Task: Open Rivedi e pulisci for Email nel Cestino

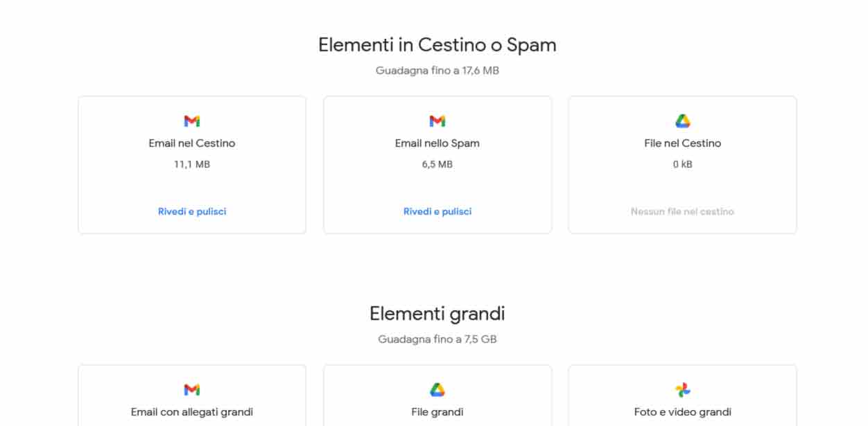Action: click(x=192, y=211)
